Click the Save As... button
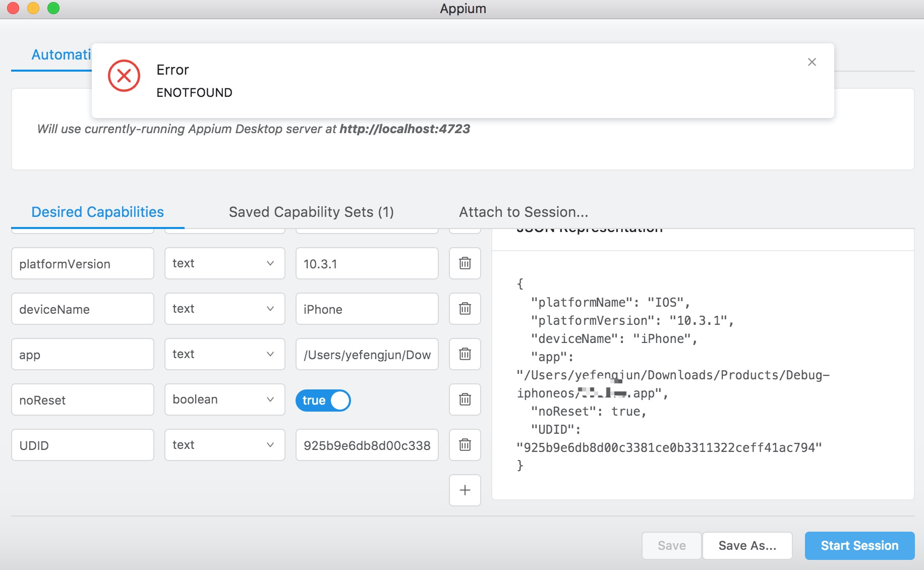This screenshot has height=570, width=924. tap(747, 546)
